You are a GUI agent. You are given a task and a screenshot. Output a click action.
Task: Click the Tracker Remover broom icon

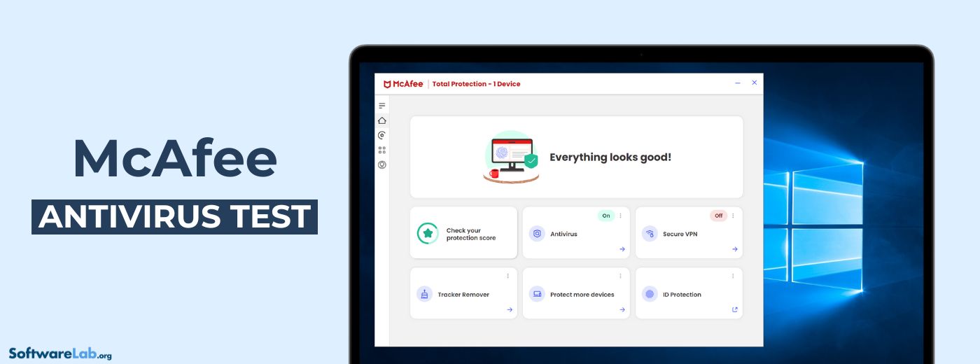tap(424, 294)
